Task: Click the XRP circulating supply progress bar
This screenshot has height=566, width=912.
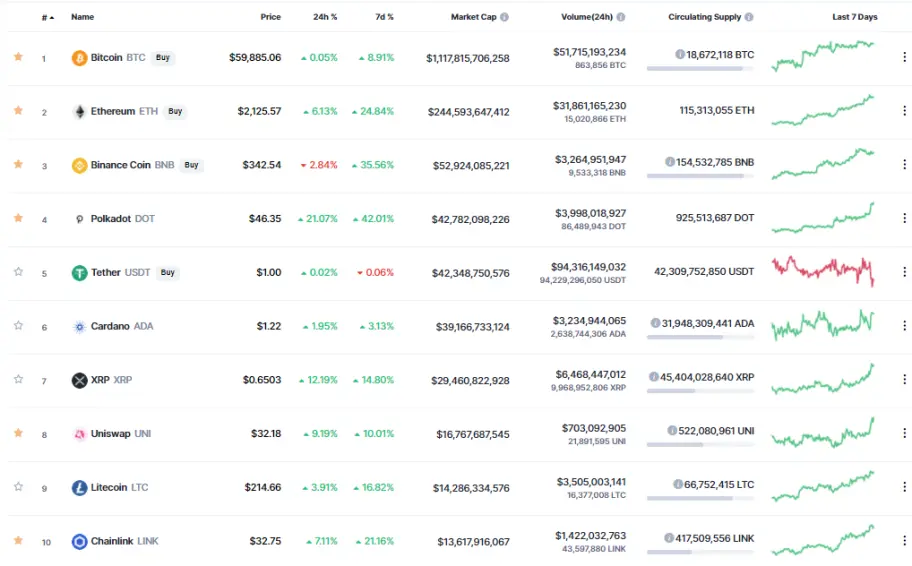Action: [x=700, y=391]
